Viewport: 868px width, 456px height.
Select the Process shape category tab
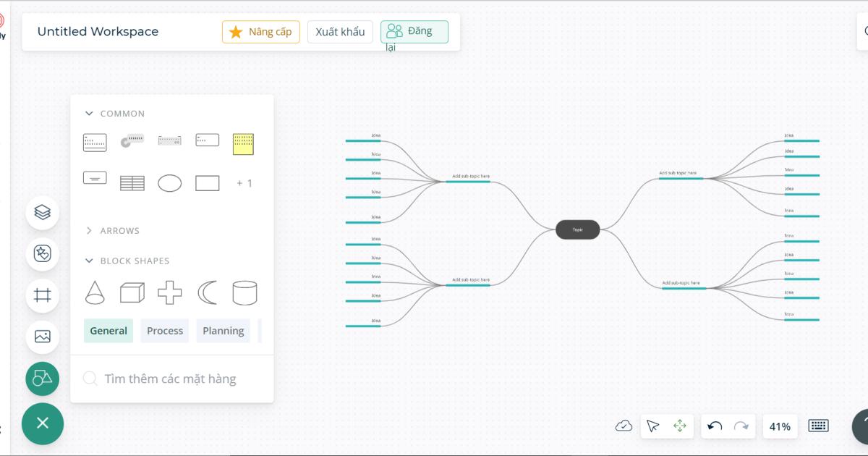[165, 331]
